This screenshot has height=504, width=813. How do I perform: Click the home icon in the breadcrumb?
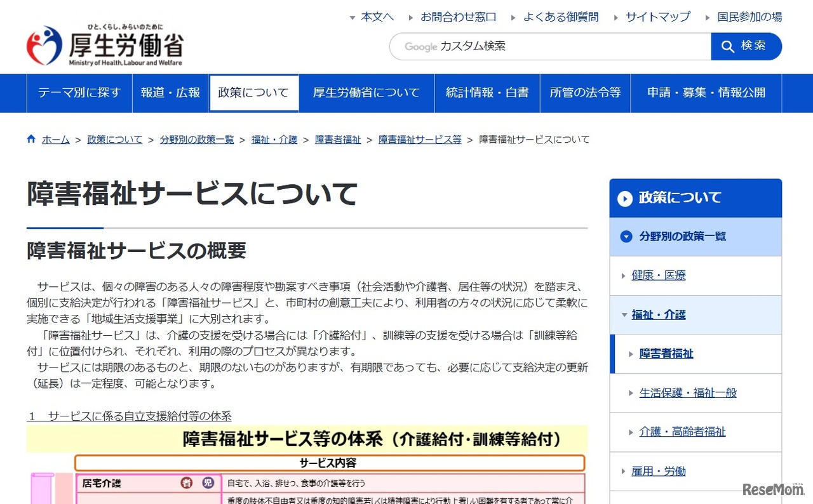coord(30,138)
